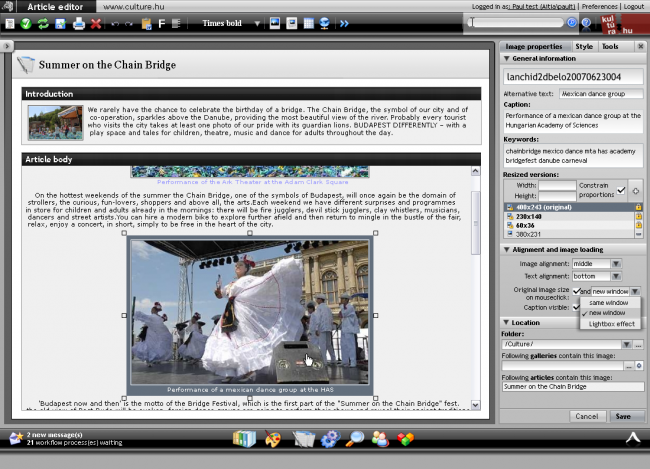650x469 pixels.
Task: Open the paint palette icon in dock
Action: 272,439
